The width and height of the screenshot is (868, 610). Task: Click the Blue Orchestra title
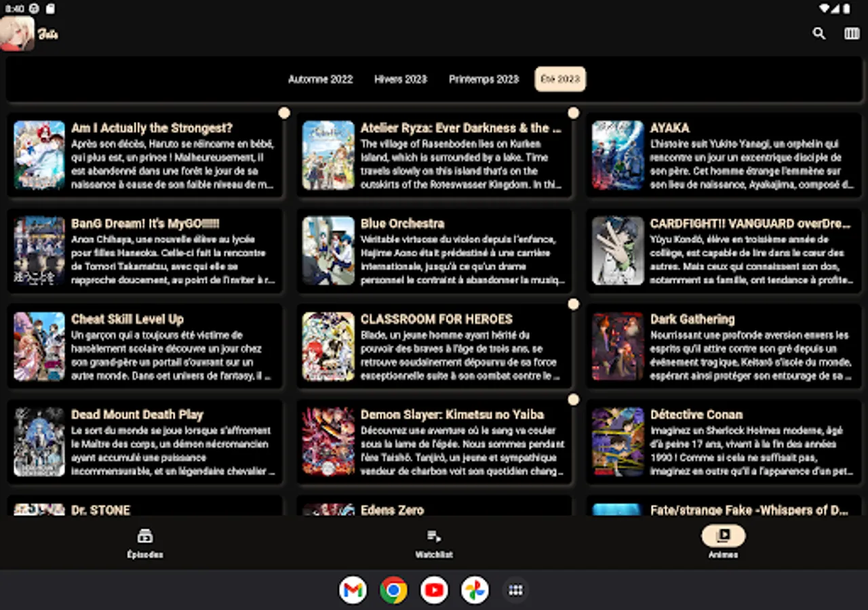403,224
